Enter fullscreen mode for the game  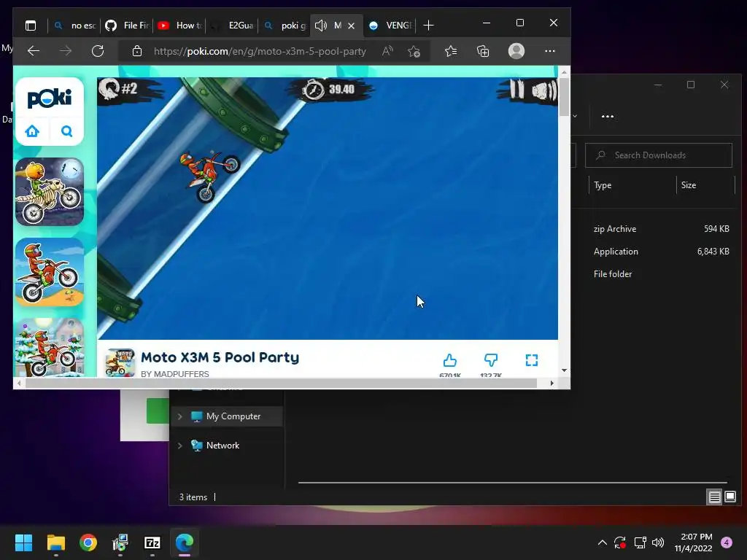(532, 360)
